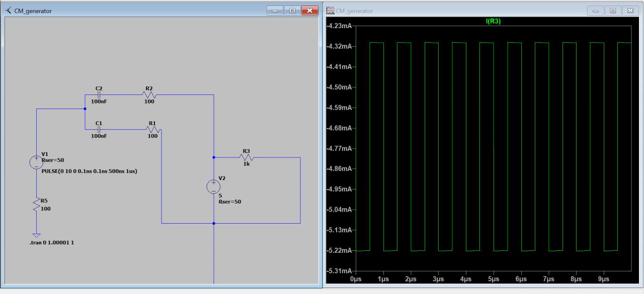Screen dimensions: 644x294
Task: Maximize the waveform window
Action: [x=613, y=11]
